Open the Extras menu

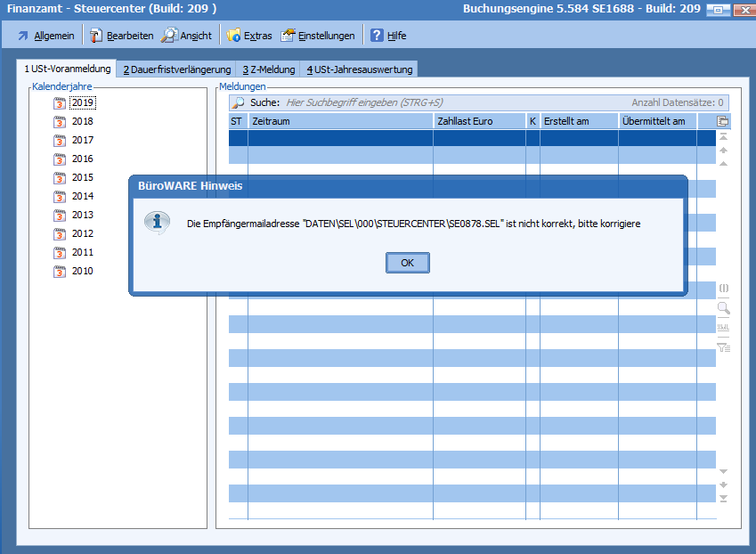click(x=248, y=36)
